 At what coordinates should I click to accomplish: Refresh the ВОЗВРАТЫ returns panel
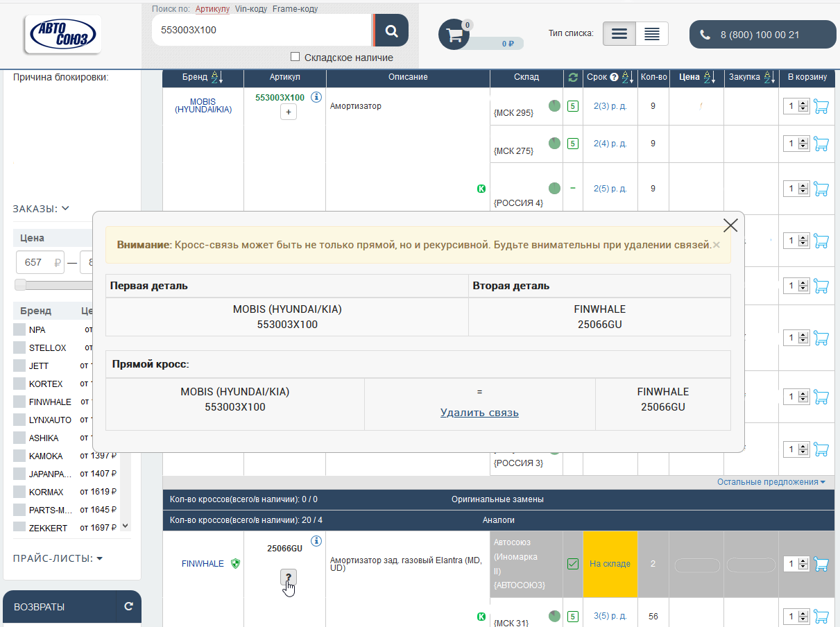pos(128,606)
